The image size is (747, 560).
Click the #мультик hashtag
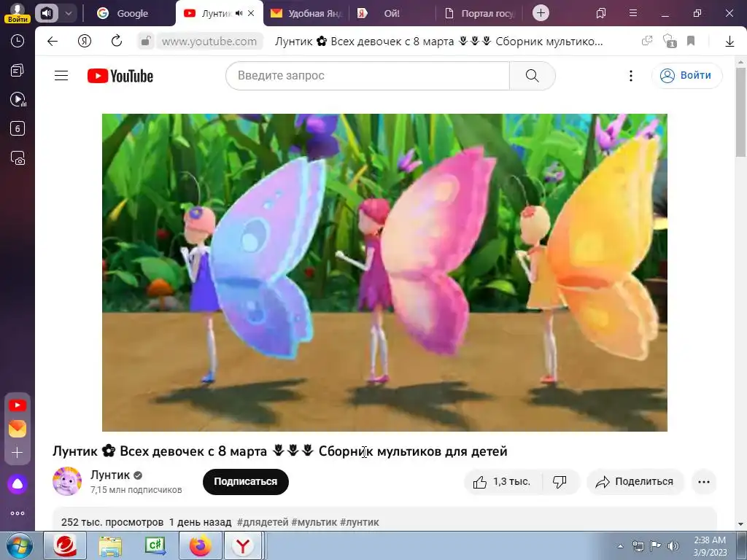314,522
